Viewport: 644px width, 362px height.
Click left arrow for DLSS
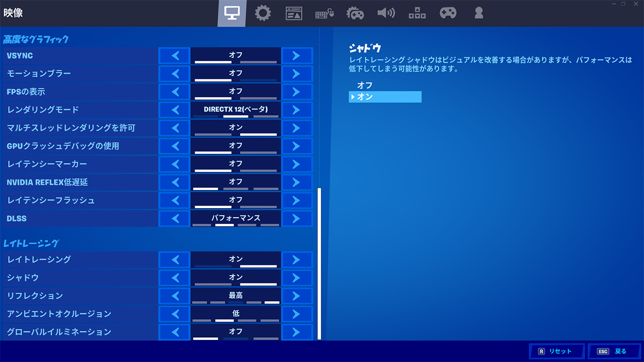(x=175, y=218)
